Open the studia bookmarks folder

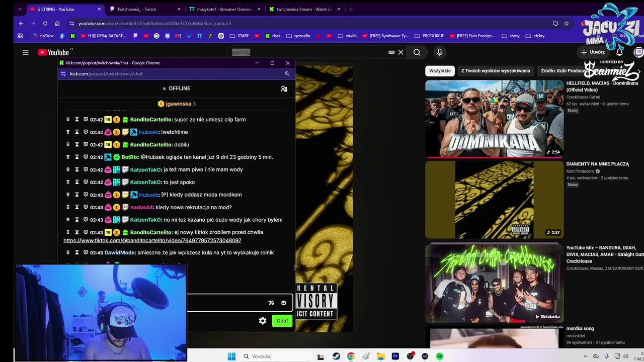pyautogui.click(x=347, y=36)
